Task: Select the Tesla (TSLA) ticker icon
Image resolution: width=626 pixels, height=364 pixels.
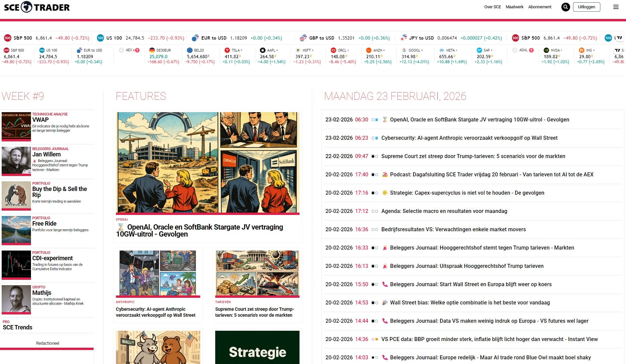Action: 227,50
